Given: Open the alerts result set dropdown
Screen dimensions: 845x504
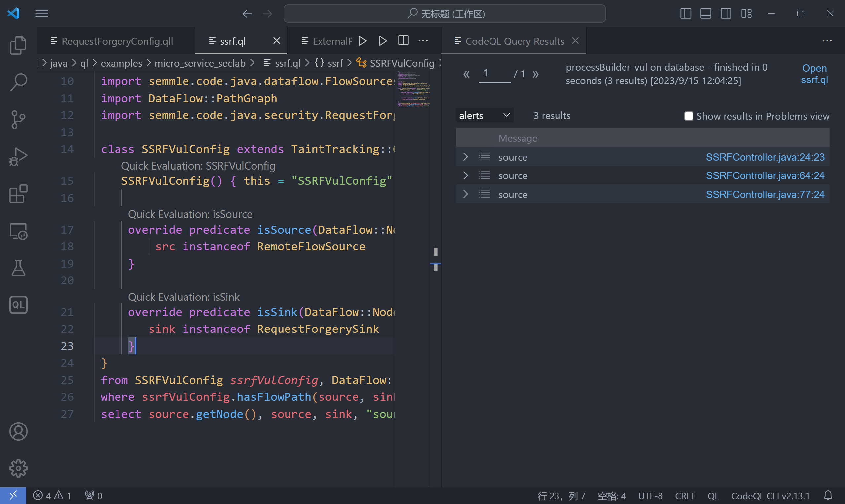Looking at the screenshot, I should pos(485,115).
